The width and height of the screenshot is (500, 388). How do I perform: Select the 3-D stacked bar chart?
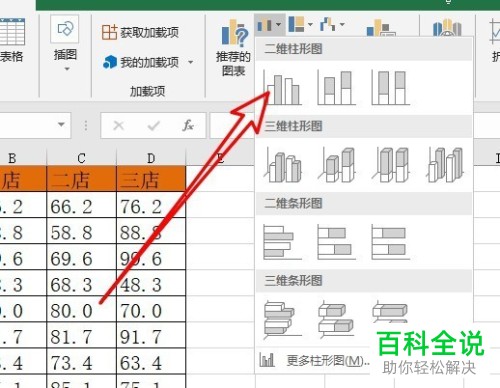pyautogui.click(x=336, y=319)
